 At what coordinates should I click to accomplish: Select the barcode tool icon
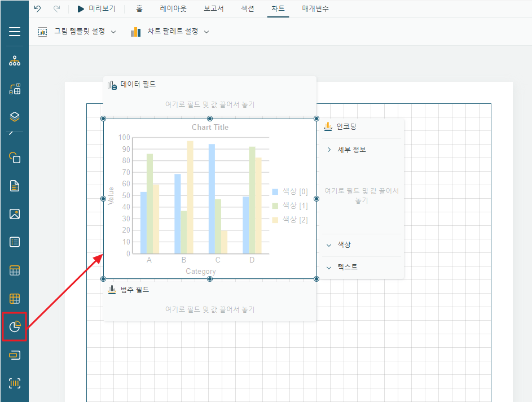click(15, 383)
